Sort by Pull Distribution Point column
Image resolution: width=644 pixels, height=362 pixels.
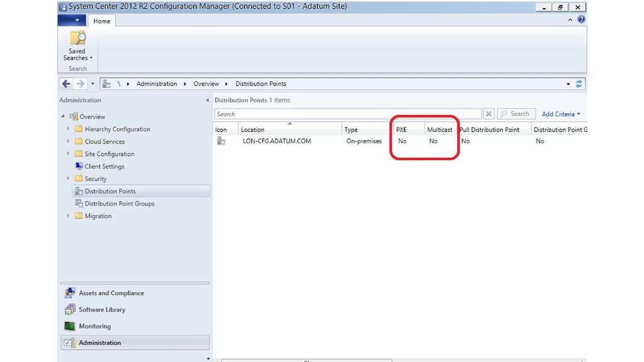(493, 129)
